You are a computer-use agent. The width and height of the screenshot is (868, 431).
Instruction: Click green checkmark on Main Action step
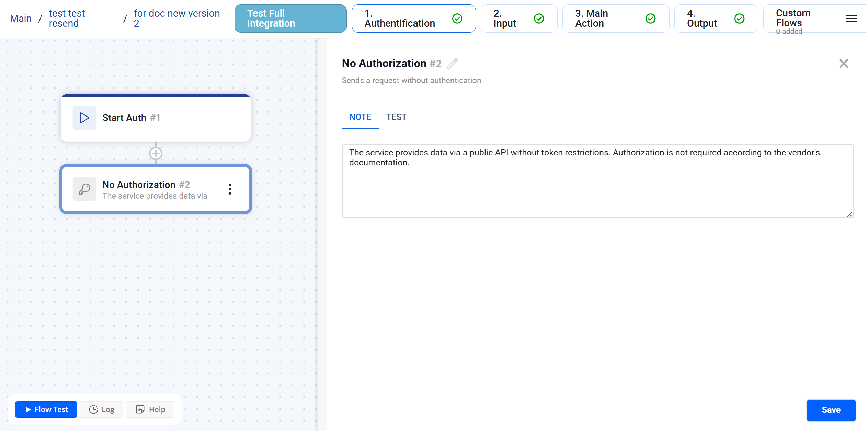[x=650, y=19]
